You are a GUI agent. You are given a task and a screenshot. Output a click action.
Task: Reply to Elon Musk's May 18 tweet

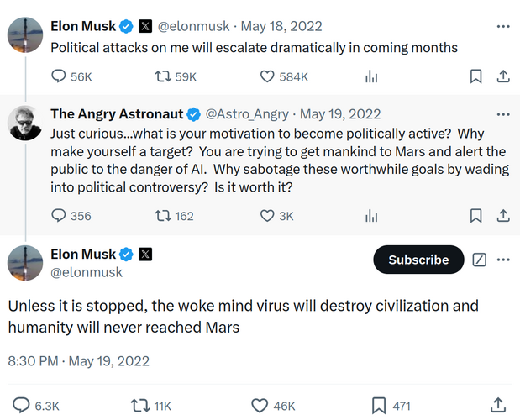(x=59, y=76)
